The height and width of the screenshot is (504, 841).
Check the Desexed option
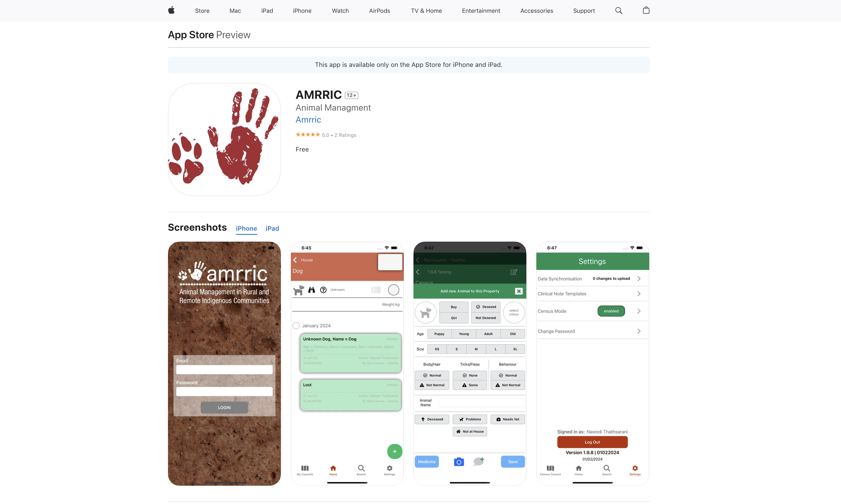pyautogui.click(x=485, y=307)
